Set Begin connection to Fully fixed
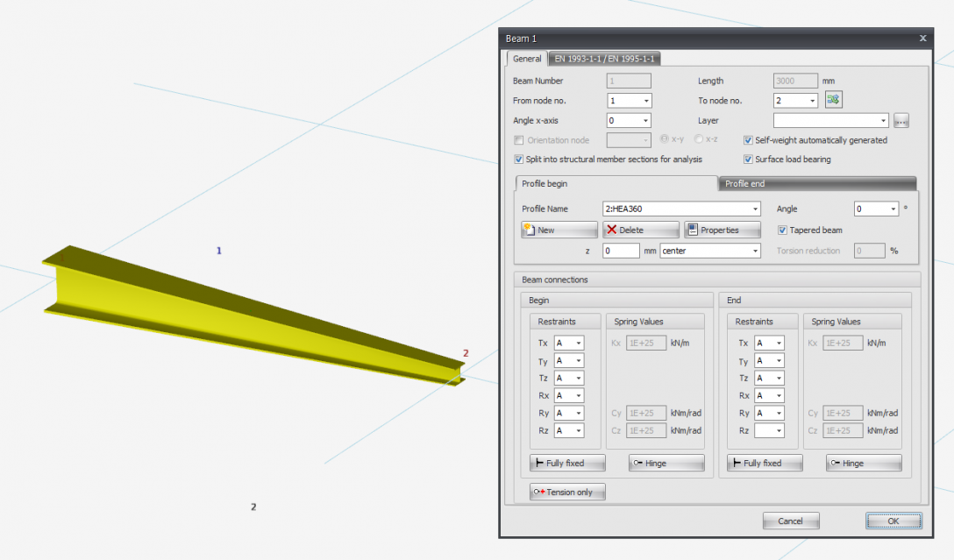 [x=566, y=462]
